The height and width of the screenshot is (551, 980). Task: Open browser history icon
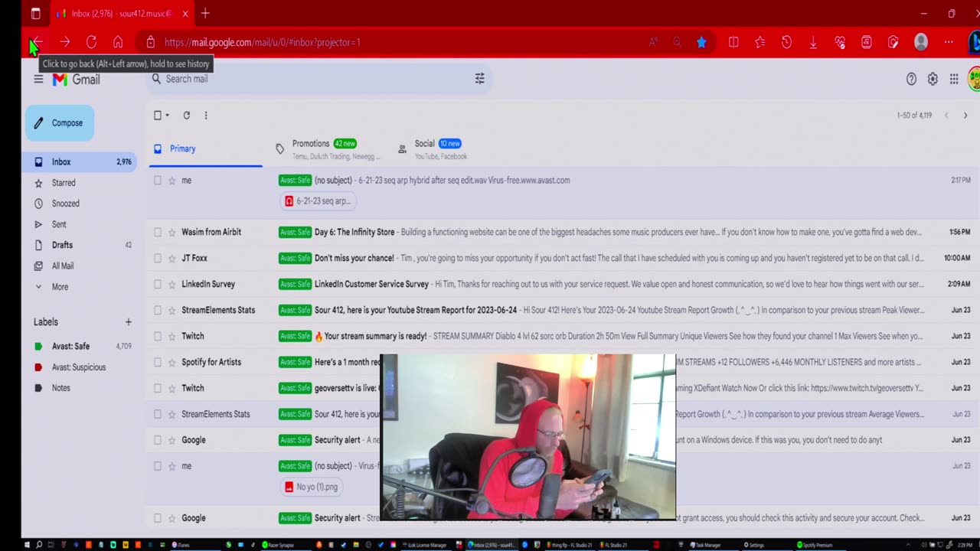[786, 43]
